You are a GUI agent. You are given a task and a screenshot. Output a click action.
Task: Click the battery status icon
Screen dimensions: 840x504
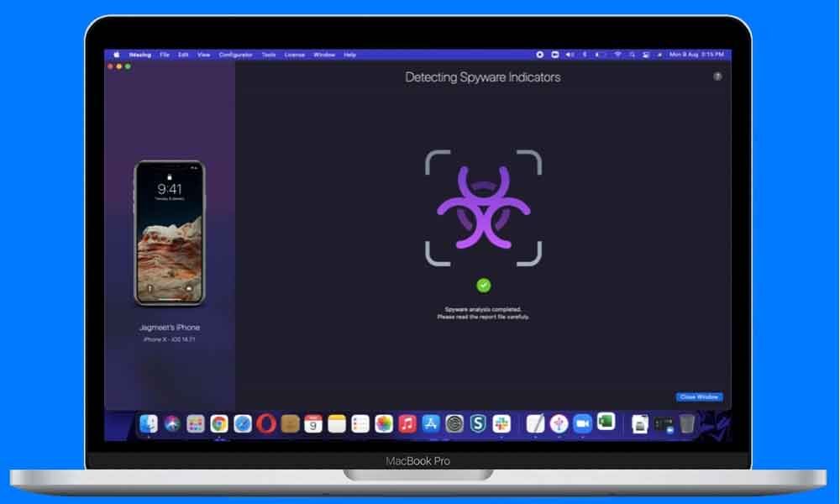[601, 55]
